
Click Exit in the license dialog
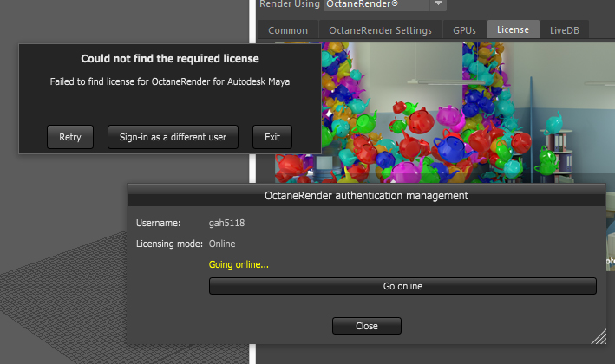click(272, 137)
